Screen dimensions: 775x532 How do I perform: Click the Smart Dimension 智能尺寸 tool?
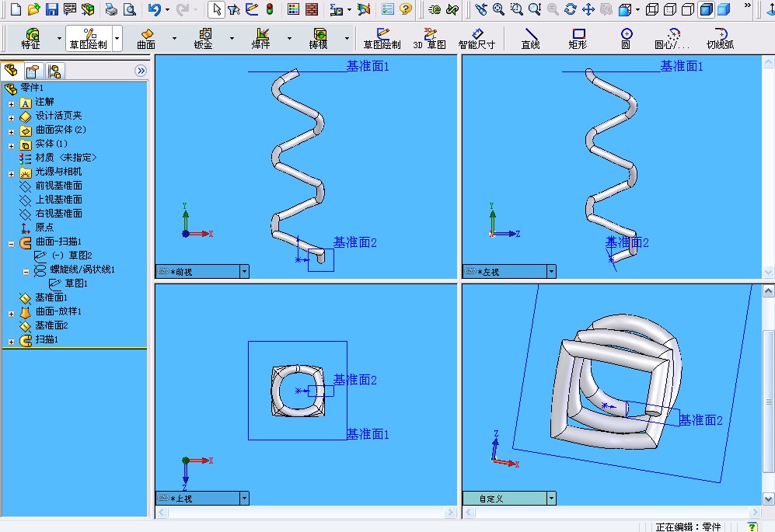[x=477, y=39]
